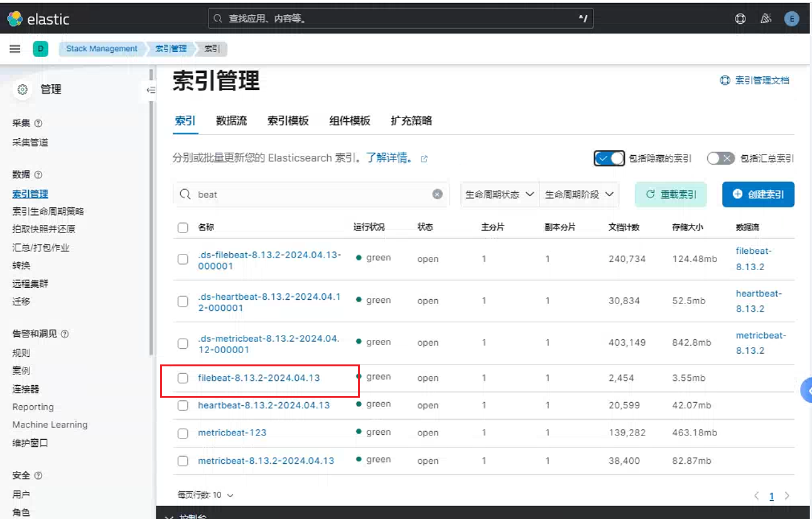
Task: Click the 重载索引 button
Action: click(671, 195)
